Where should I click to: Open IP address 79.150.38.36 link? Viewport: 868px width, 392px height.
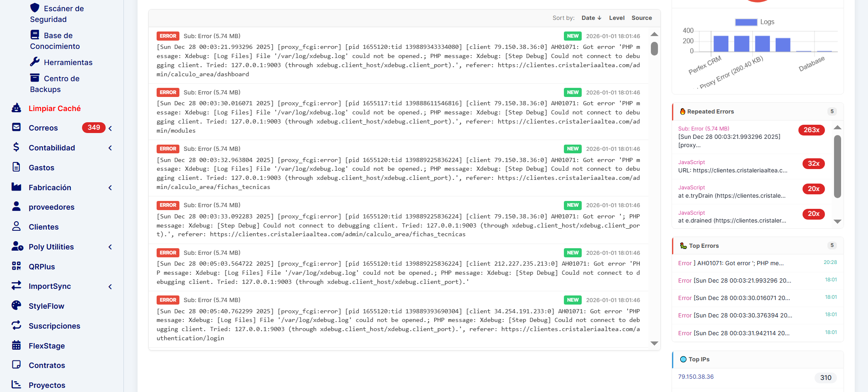coord(696,377)
